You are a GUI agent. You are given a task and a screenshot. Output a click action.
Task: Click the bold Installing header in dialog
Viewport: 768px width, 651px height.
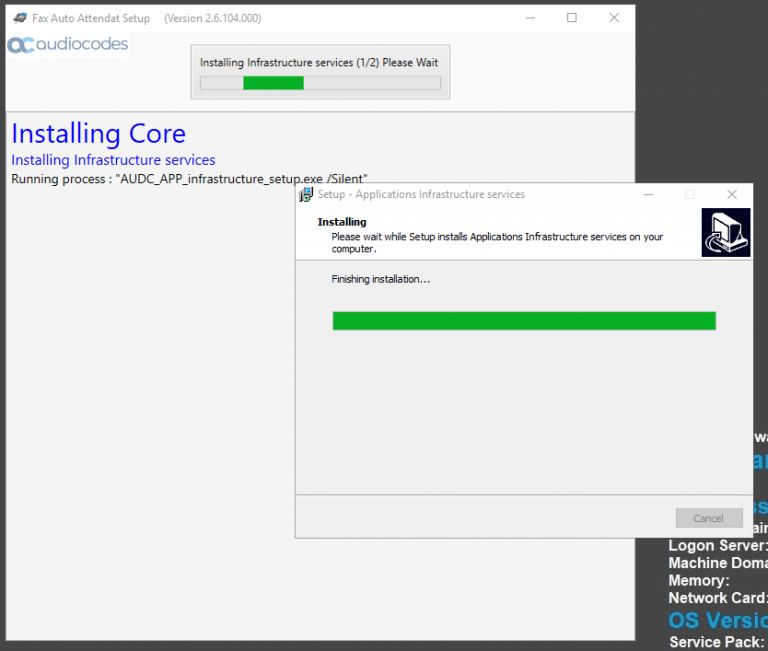pos(342,222)
